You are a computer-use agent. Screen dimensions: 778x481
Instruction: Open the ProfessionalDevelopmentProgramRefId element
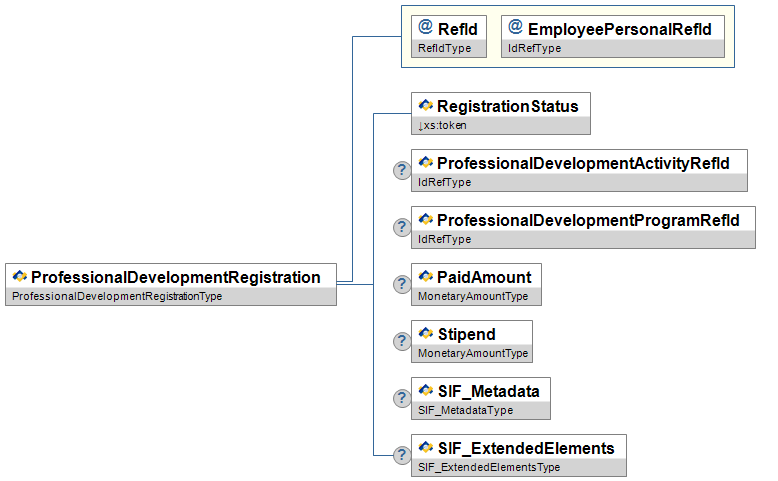coord(588,219)
